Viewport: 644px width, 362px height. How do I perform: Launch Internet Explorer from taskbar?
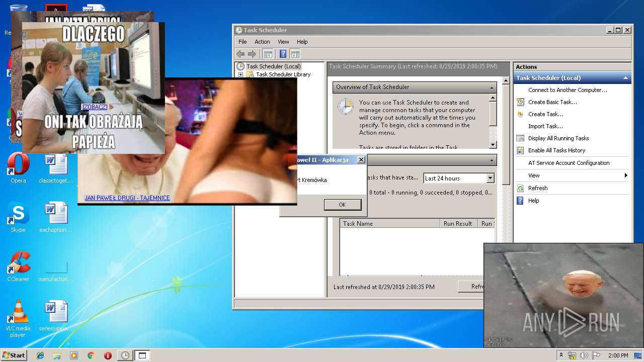click(40, 355)
